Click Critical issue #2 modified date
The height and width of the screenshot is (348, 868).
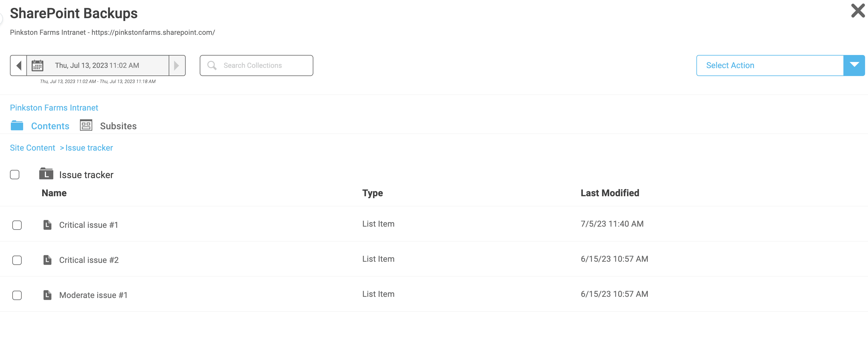[x=614, y=259]
